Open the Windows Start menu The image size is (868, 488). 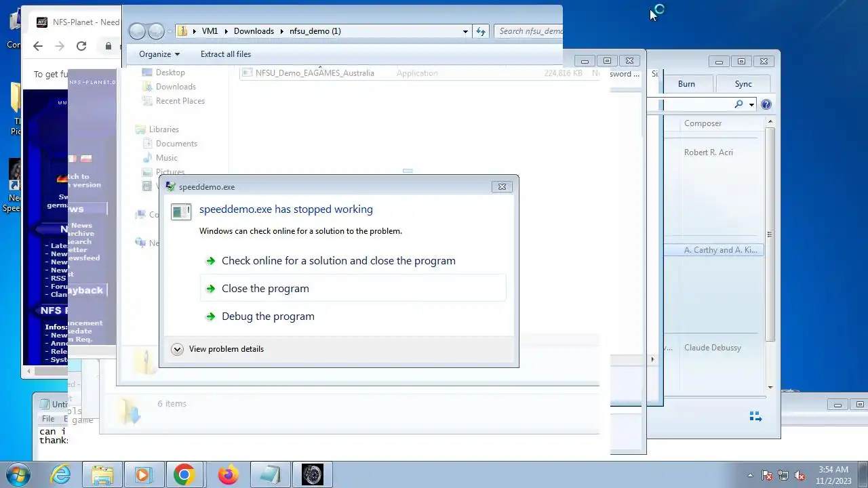[19, 475]
